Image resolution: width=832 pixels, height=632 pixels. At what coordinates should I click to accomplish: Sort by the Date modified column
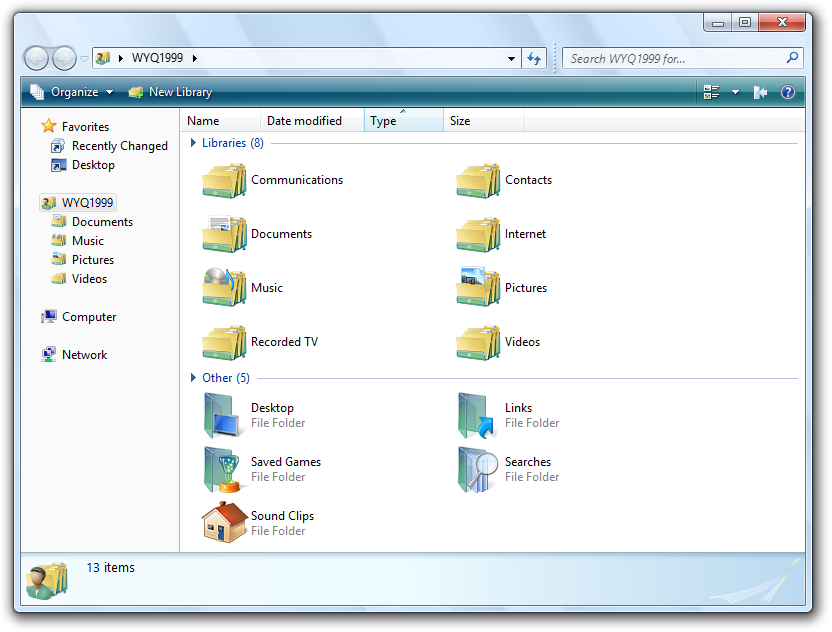[x=304, y=121]
